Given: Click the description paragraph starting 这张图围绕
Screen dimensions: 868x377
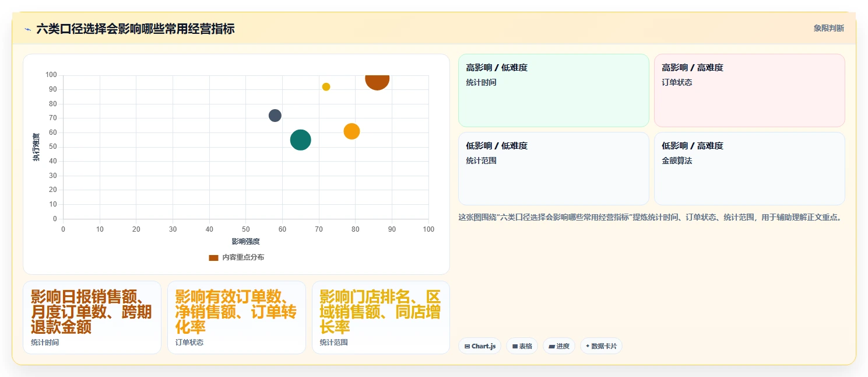Looking at the screenshot, I should coord(651,217).
